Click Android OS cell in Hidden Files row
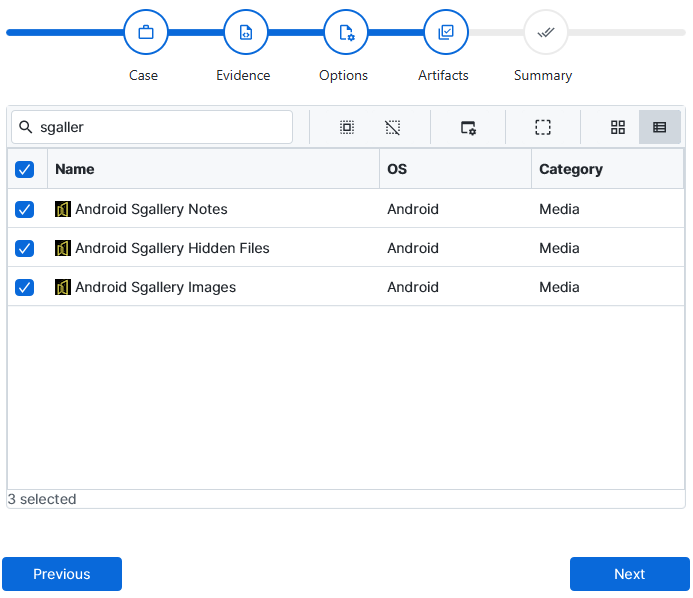Screen dimensions: 693x598 [x=413, y=248]
